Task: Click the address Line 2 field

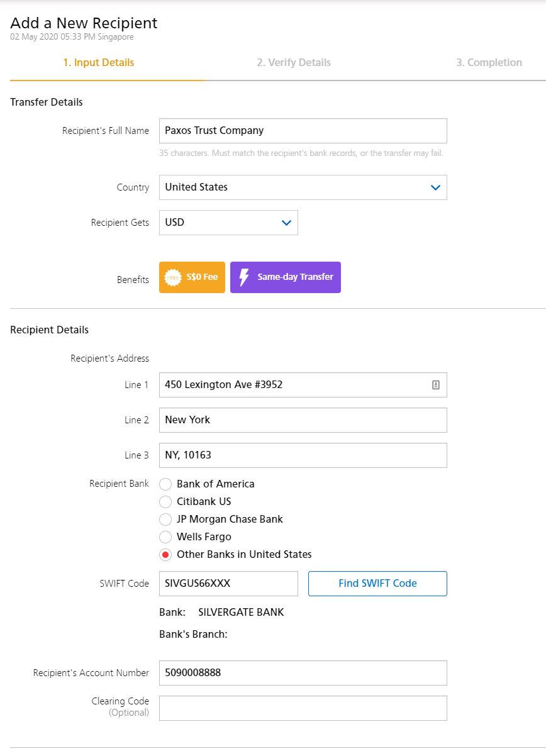Action: pos(303,420)
